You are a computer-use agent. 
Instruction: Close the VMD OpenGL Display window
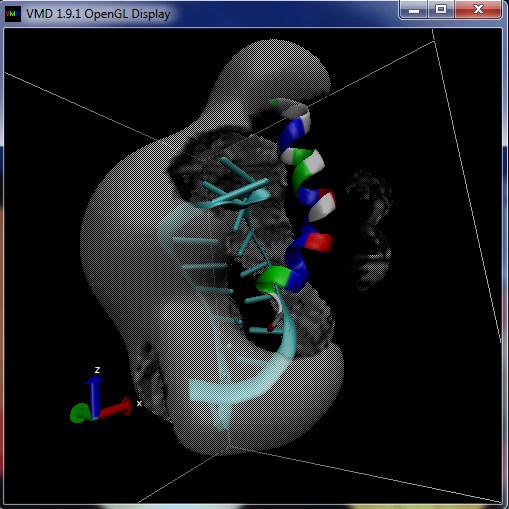(478, 9)
